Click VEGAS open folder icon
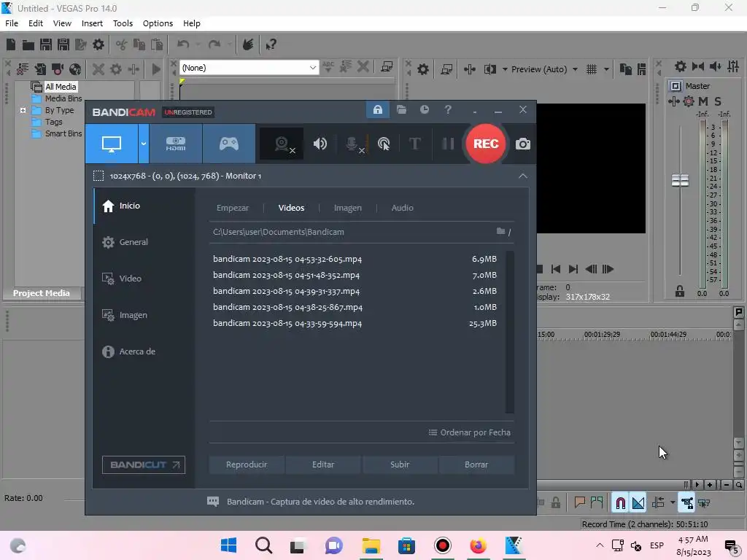747x560 pixels. 28,44
